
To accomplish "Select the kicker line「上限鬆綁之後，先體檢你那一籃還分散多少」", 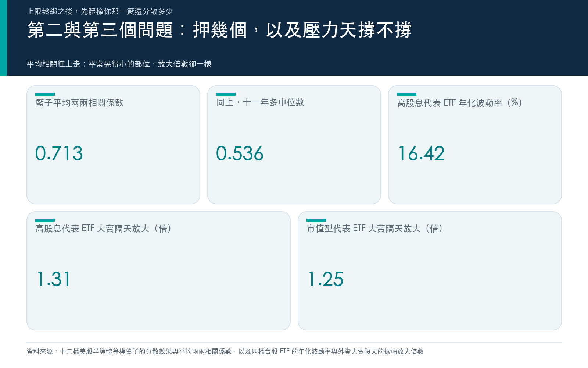I will click(x=100, y=11).
